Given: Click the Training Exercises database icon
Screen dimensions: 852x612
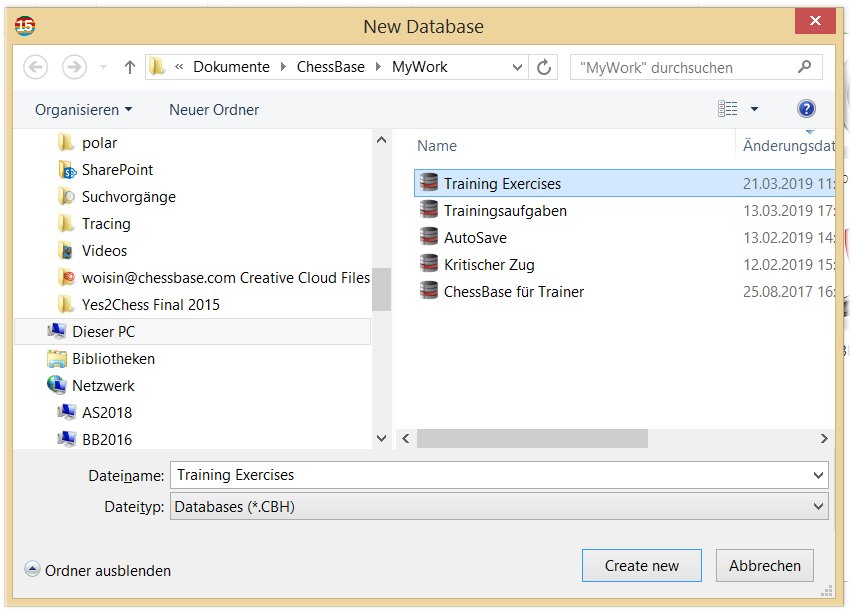Looking at the screenshot, I should (x=429, y=183).
